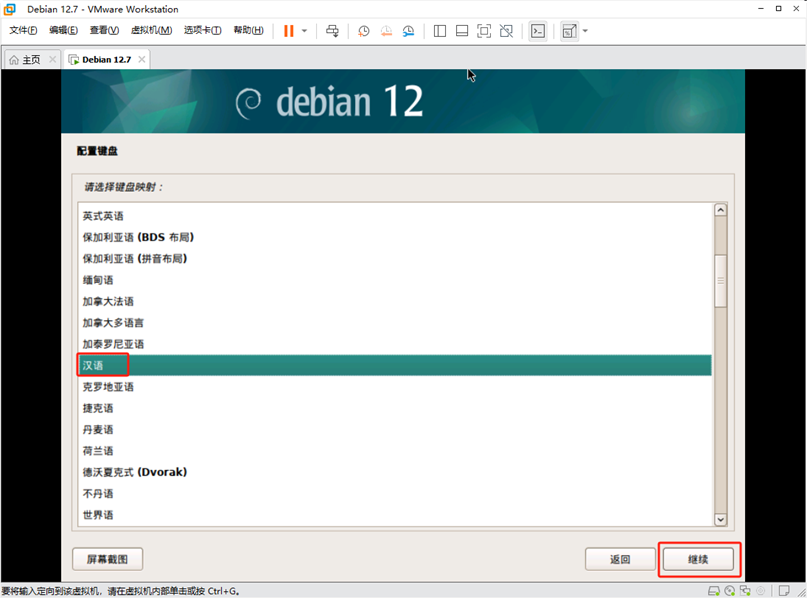807x598 pixels.
Task: Select the Debian 12.7 tab
Action: pos(107,60)
